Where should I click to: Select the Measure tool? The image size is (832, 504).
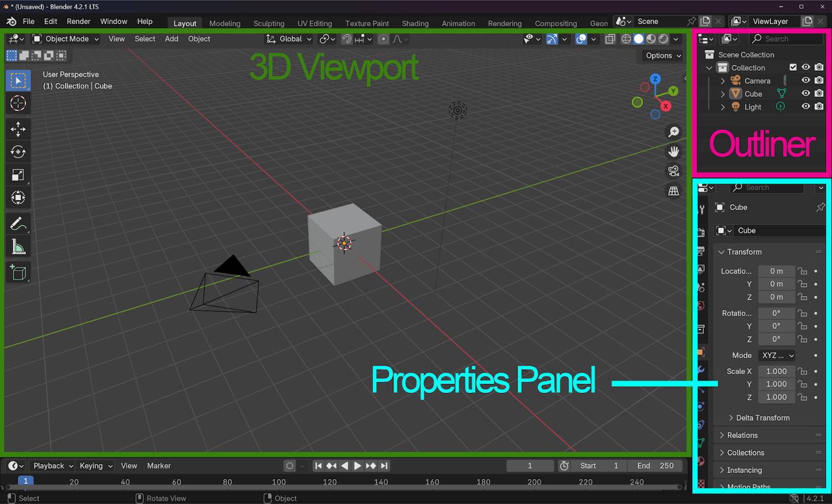click(18, 247)
